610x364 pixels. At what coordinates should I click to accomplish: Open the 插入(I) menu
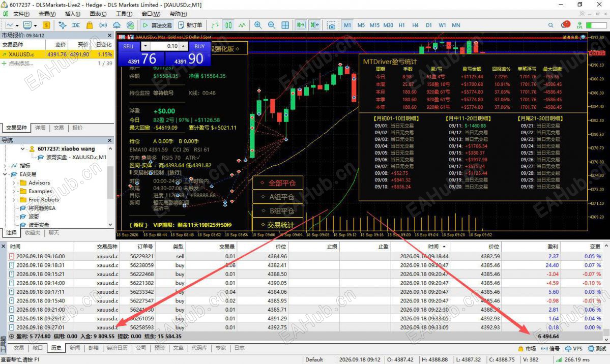pyautogui.click(x=72, y=14)
